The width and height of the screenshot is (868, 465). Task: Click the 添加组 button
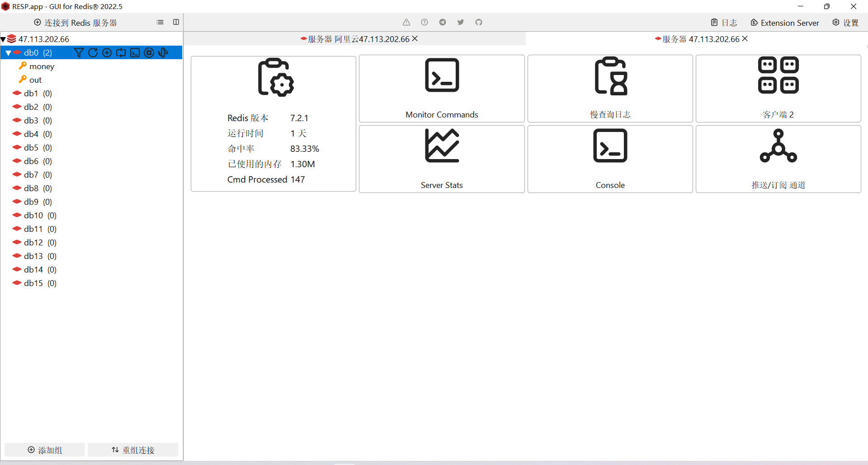[x=45, y=450]
